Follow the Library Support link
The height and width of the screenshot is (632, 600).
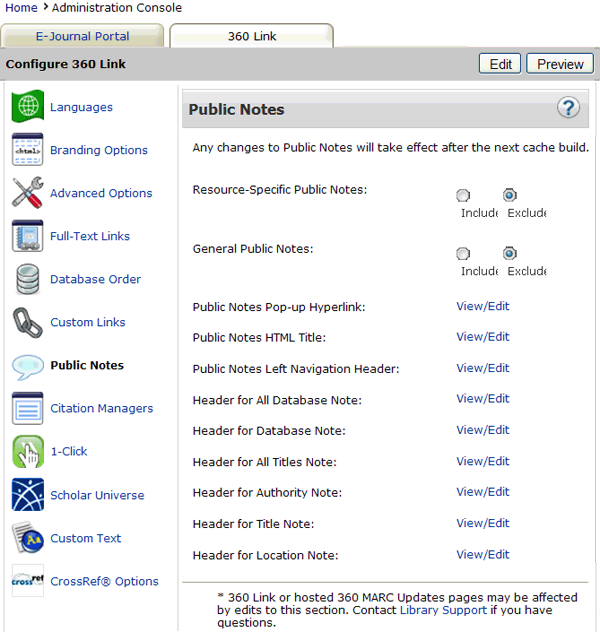point(443,610)
